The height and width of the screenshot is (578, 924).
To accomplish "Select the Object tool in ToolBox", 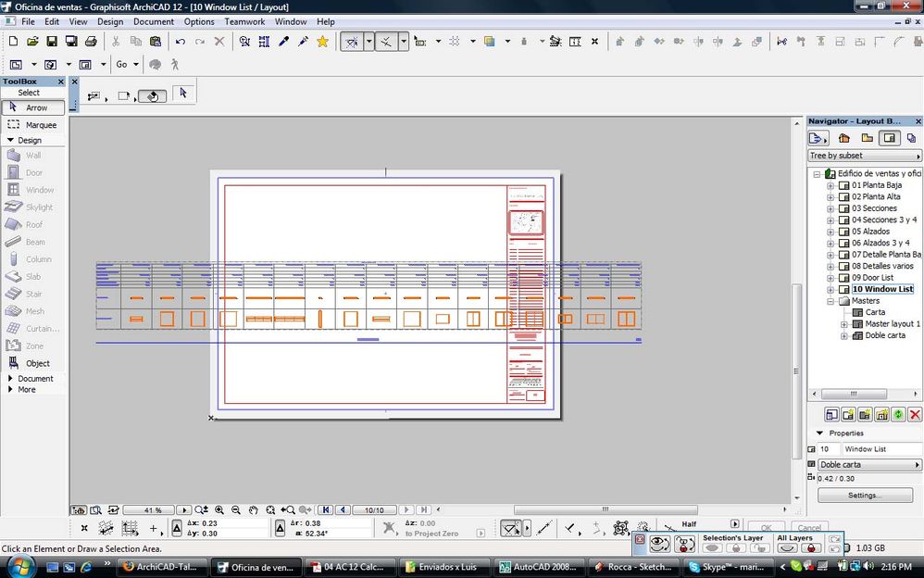I will tap(32, 363).
